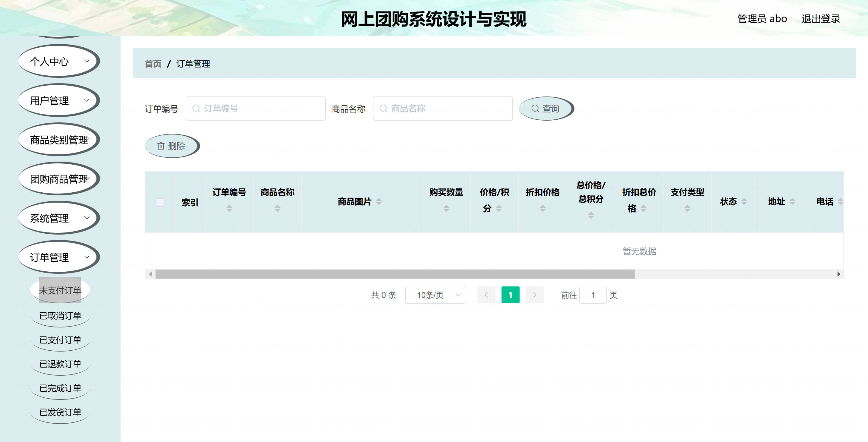
Task: Click the 订单管理 breadcrumb text
Action: [193, 64]
